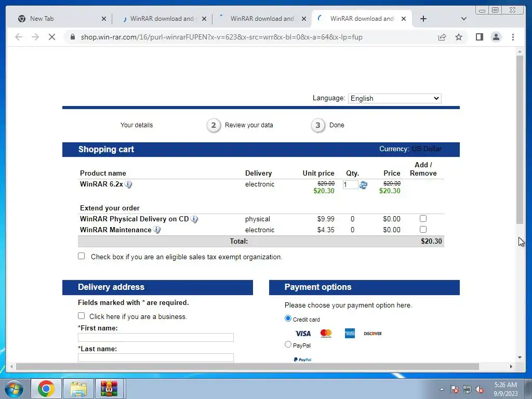This screenshot has width=532, height=399.
Task: Open the Chrome three-dot menu
Action: (513, 37)
